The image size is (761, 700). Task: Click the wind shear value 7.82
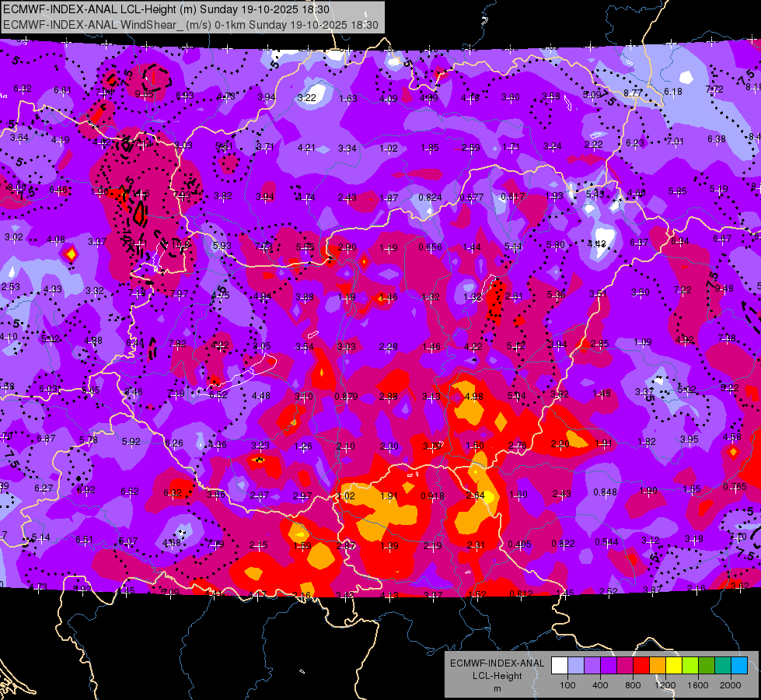click(177, 344)
